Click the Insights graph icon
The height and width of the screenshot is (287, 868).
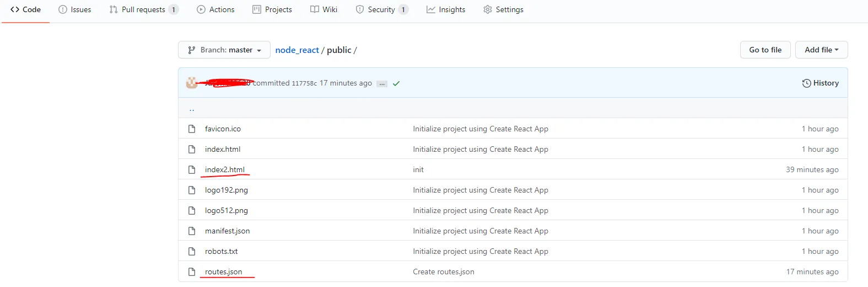click(x=431, y=9)
